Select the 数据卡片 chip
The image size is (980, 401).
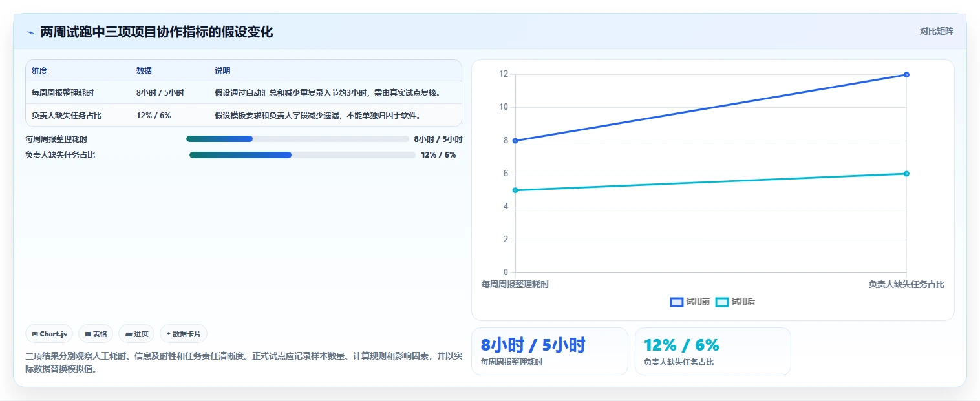point(184,334)
